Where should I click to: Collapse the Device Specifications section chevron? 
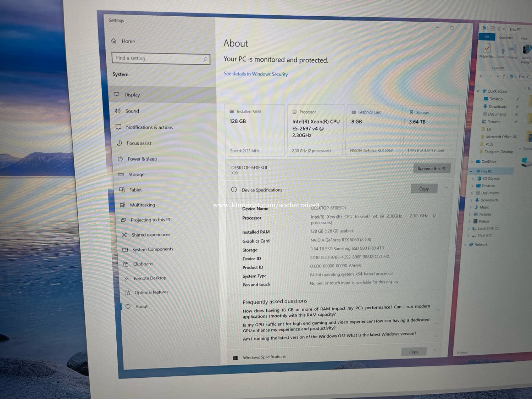click(446, 188)
